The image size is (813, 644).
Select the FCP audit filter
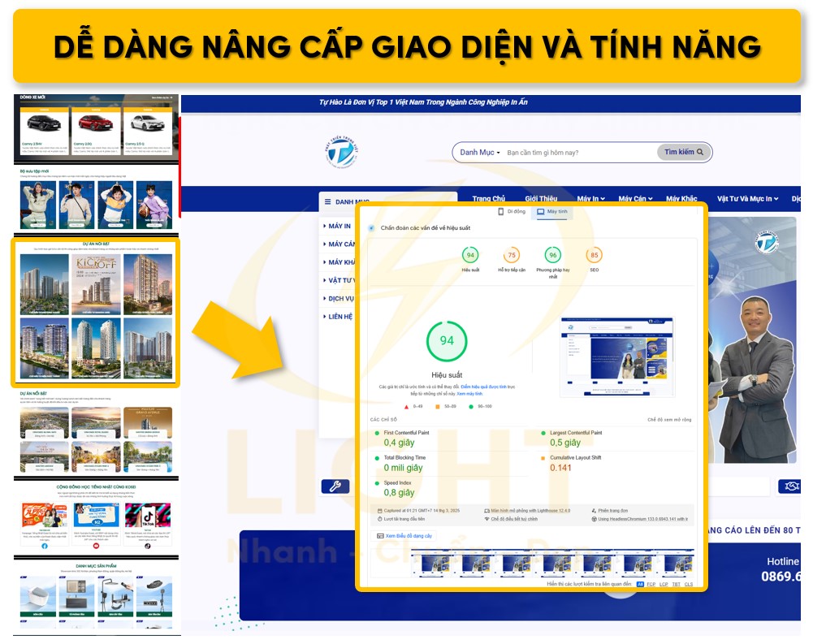click(651, 584)
